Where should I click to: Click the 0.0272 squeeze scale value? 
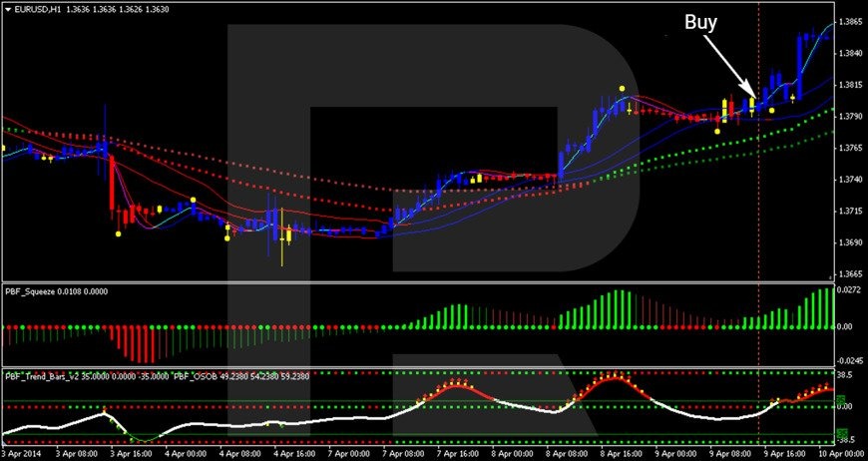coord(850,289)
